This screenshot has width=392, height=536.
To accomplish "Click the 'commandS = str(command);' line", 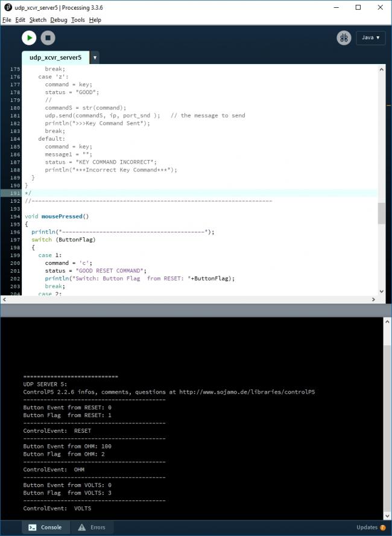I will 86,107.
